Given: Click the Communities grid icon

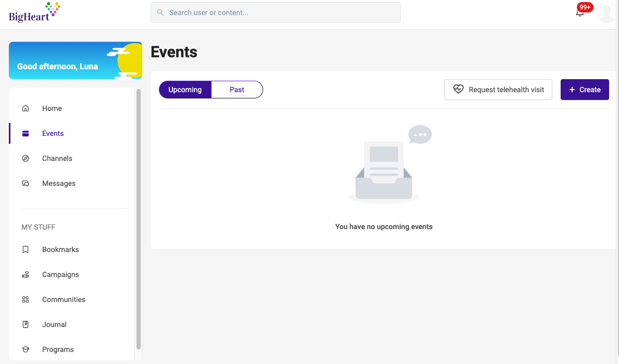Looking at the screenshot, I should (x=26, y=300).
